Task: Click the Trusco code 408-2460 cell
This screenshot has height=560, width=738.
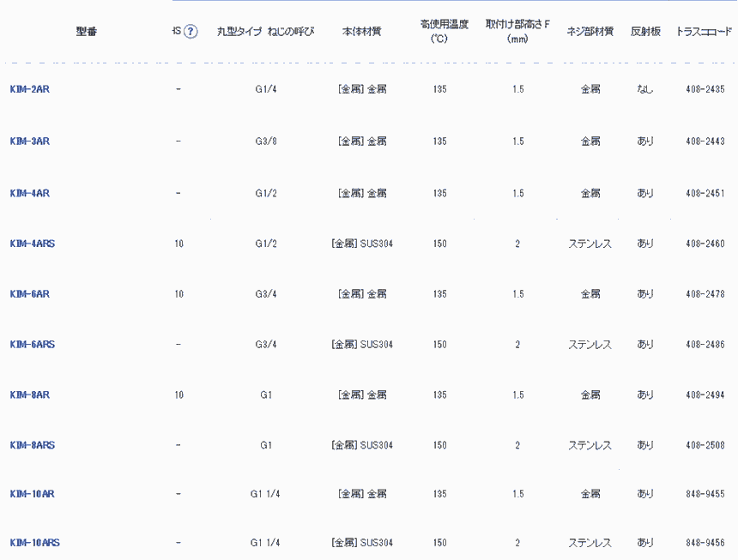Action: pos(705,244)
